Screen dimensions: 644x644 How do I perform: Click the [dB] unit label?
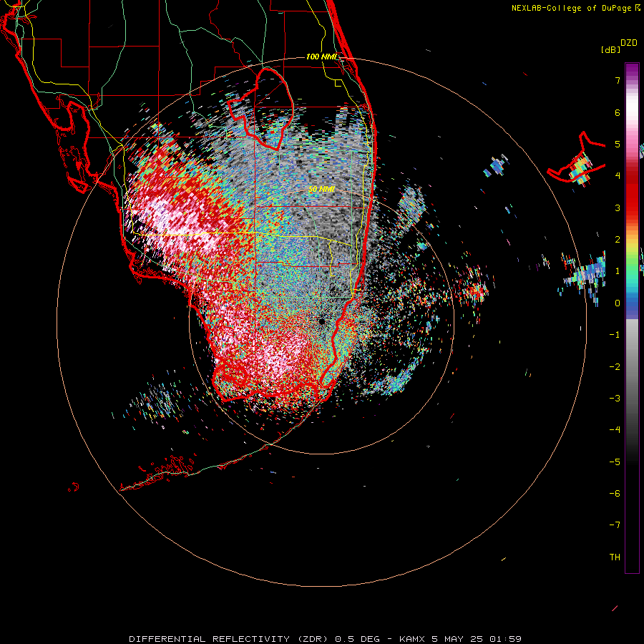[611, 49]
